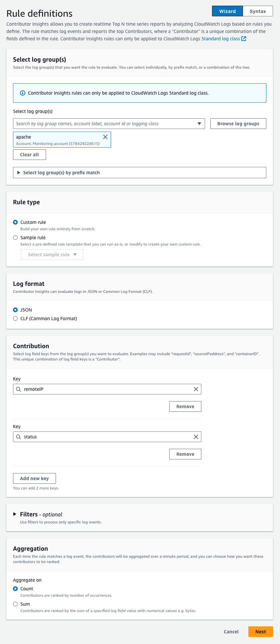Choose the CLF (Common Log Format) option
Image resolution: width=280 pixels, height=644 pixels.
[x=15, y=319]
